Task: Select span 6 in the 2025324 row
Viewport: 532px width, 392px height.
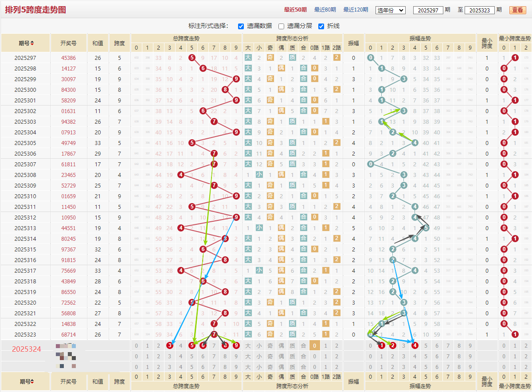Action: click(x=203, y=345)
